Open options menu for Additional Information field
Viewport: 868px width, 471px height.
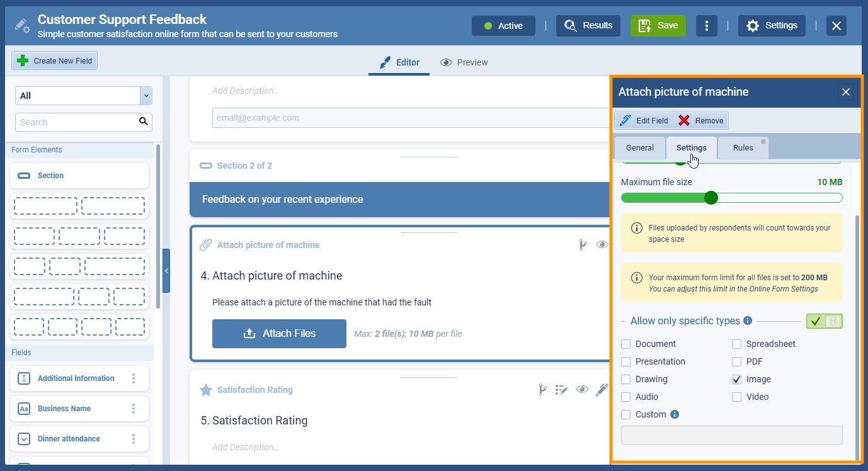point(134,378)
